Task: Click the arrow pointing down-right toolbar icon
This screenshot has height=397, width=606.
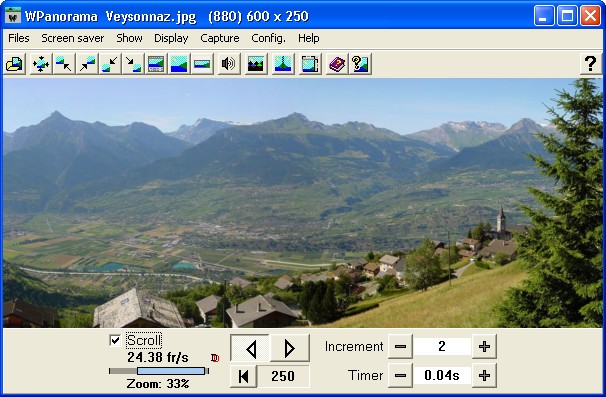Action: (x=133, y=64)
